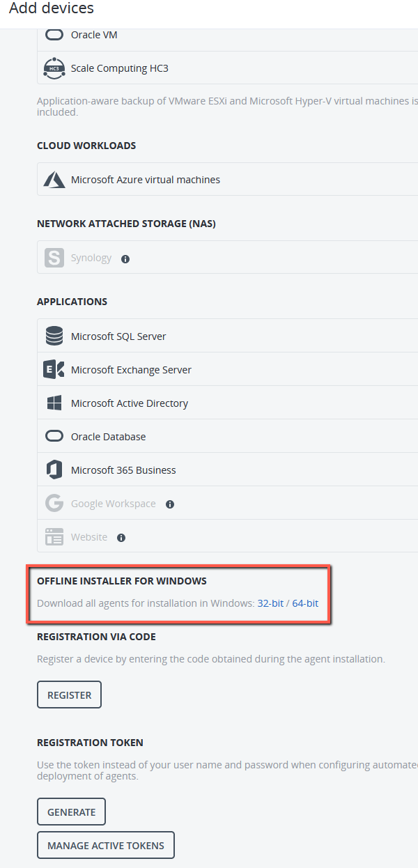The width and height of the screenshot is (418, 868).
Task: Select the Oracle Database entry
Action: tap(227, 436)
